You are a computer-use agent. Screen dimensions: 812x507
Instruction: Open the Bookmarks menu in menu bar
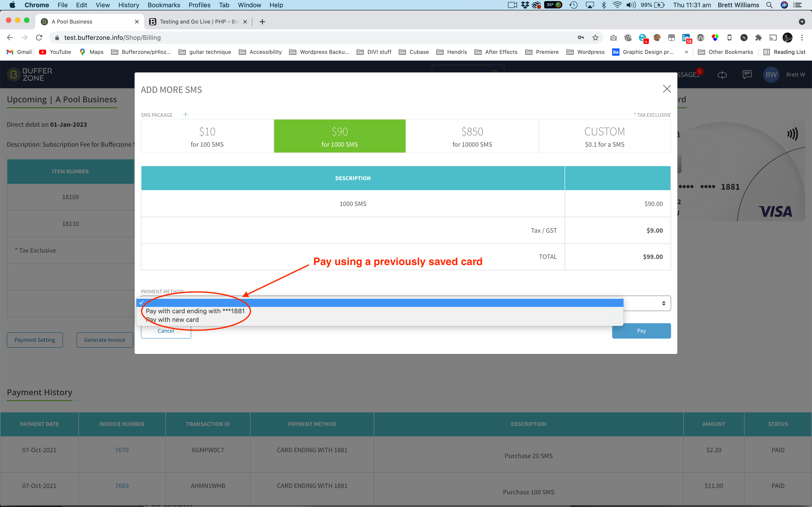[x=164, y=5]
